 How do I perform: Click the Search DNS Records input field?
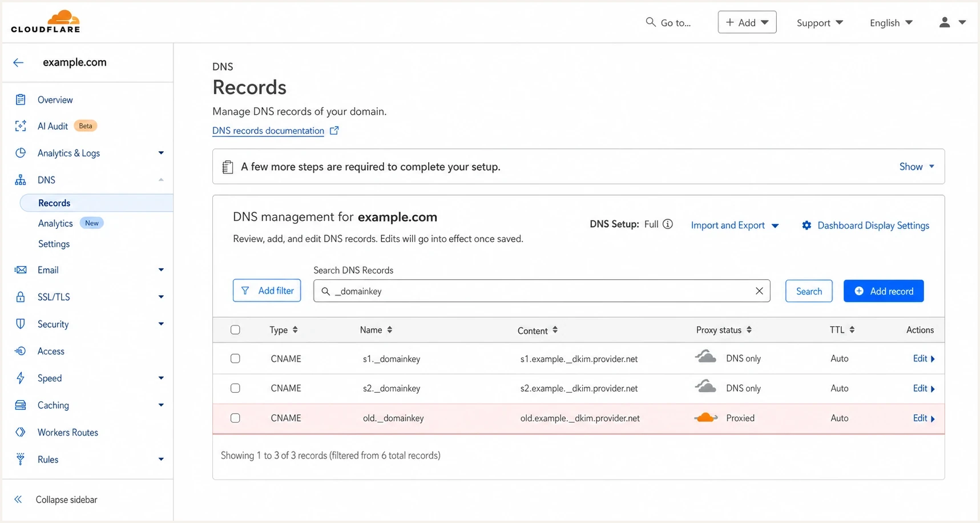[542, 291]
